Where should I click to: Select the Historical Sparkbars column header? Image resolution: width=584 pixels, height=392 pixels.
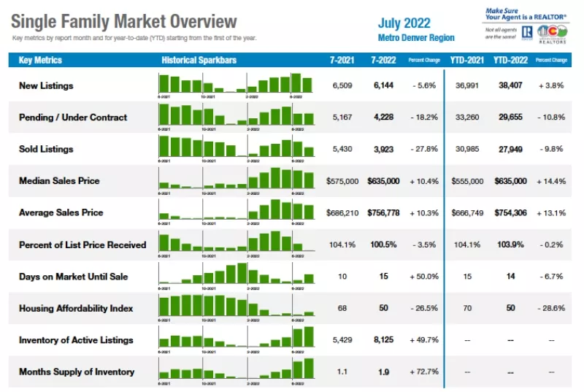coord(199,60)
